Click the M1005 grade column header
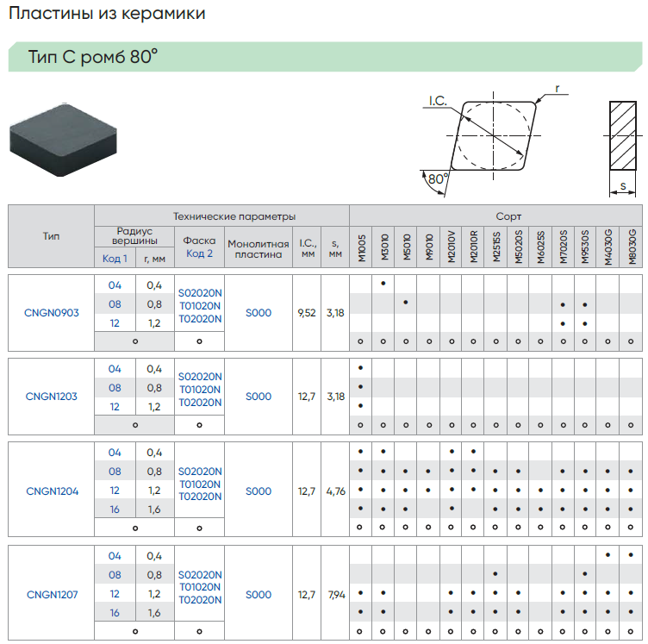648x644 pixels. tap(362, 248)
